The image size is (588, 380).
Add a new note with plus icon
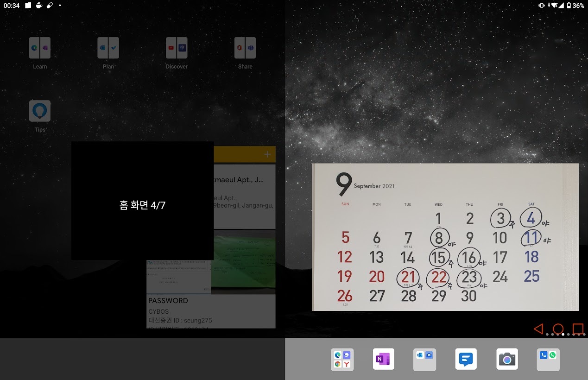(x=267, y=154)
